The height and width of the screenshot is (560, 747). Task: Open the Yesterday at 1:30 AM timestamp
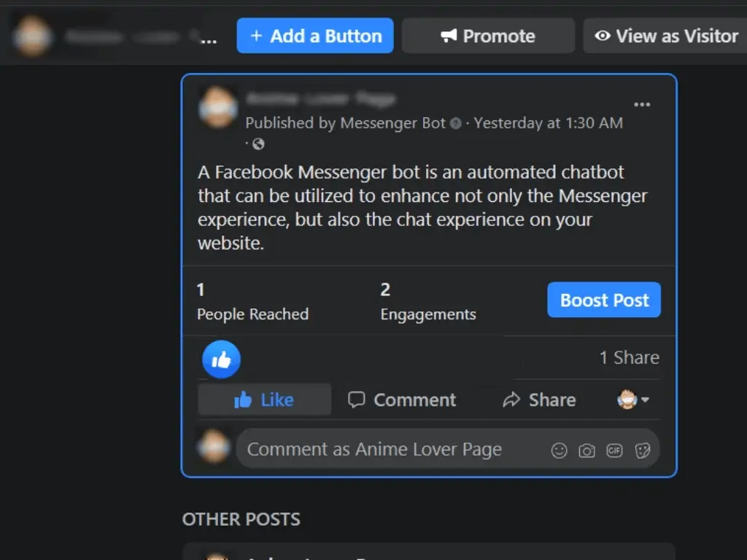[549, 122]
